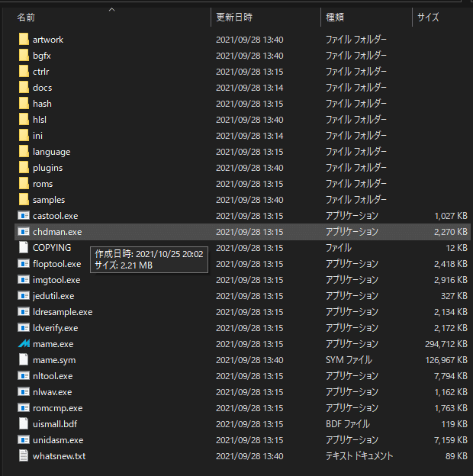
Task: Click the mame.exe file name
Action: point(53,344)
